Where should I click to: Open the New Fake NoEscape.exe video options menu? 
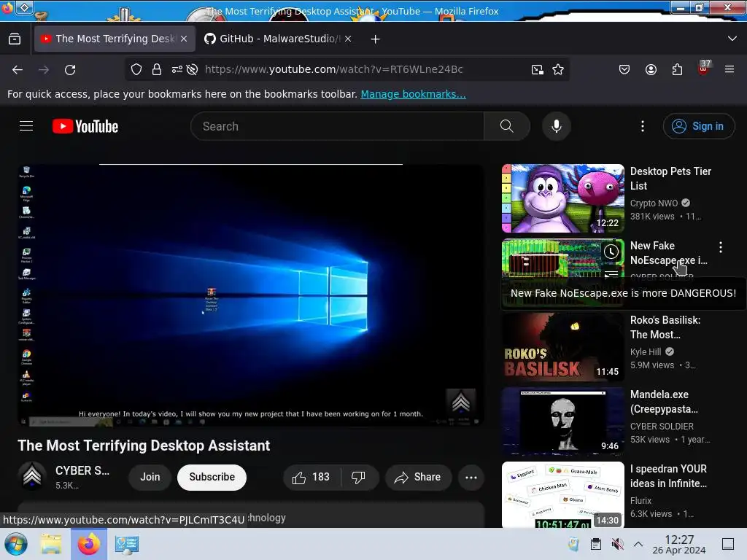pos(721,247)
